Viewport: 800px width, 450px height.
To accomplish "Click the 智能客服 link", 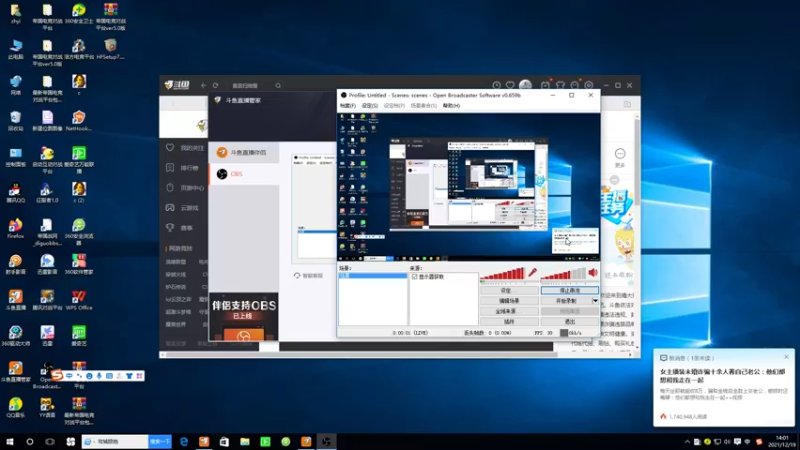I will coord(309,276).
